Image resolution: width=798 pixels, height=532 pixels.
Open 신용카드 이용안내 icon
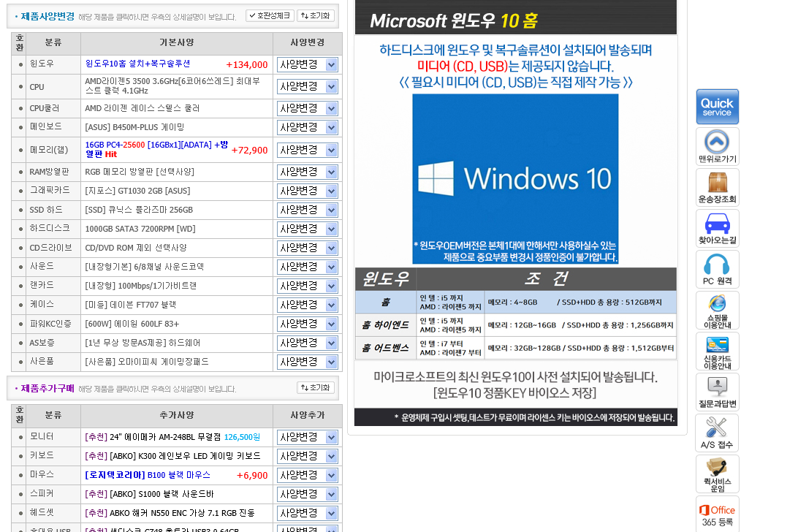click(x=717, y=351)
